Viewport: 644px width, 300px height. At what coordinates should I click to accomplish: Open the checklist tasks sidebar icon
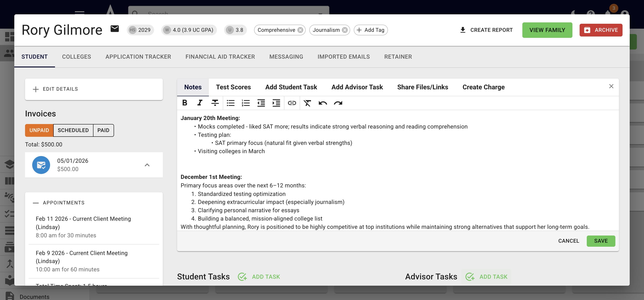[x=9, y=214]
